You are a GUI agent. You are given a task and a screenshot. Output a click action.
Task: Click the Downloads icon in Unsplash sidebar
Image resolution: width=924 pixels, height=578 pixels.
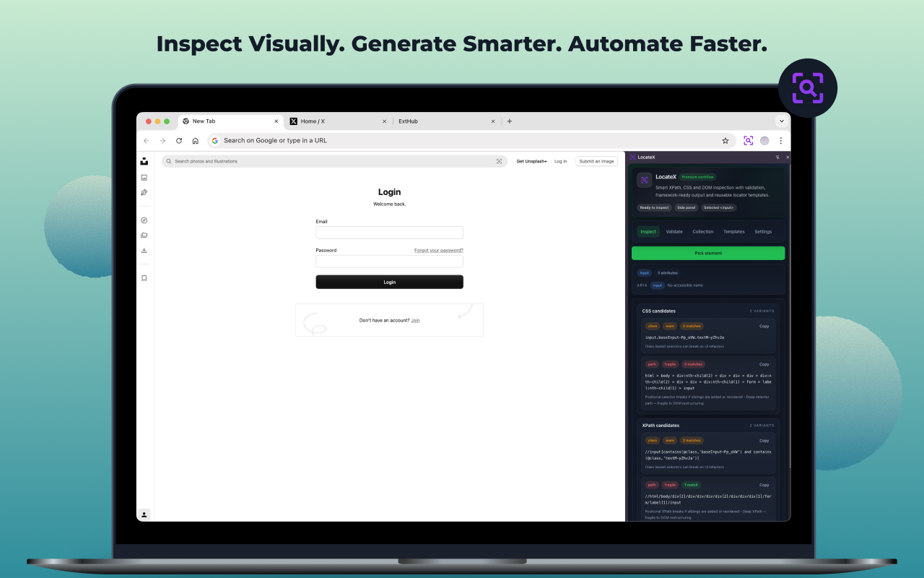pos(144,251)
